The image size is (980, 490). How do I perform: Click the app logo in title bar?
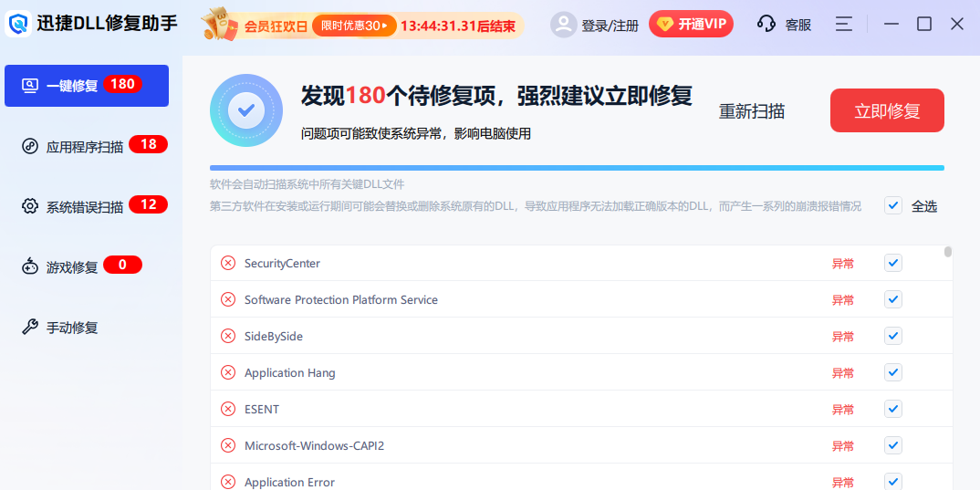18,25
